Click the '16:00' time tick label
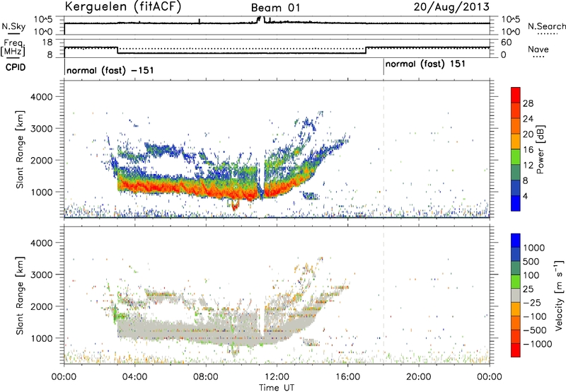The image size is (566, 392). [347, 377]
